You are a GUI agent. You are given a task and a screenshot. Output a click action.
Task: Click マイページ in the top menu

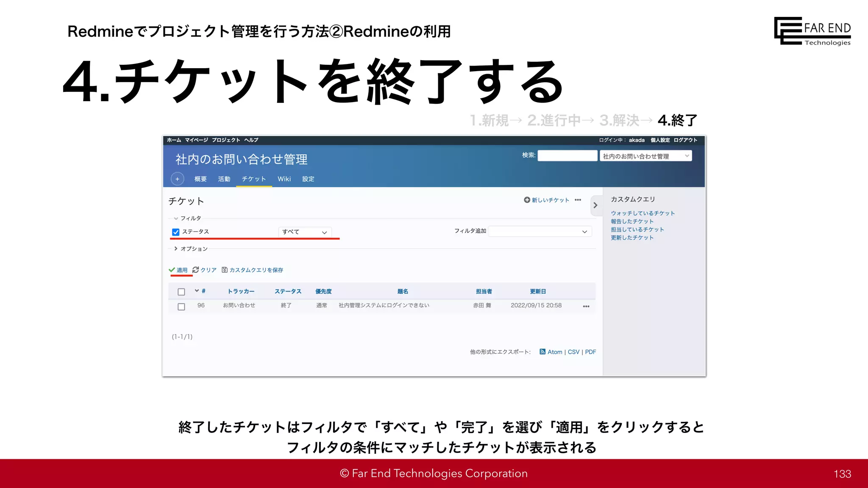196,140
